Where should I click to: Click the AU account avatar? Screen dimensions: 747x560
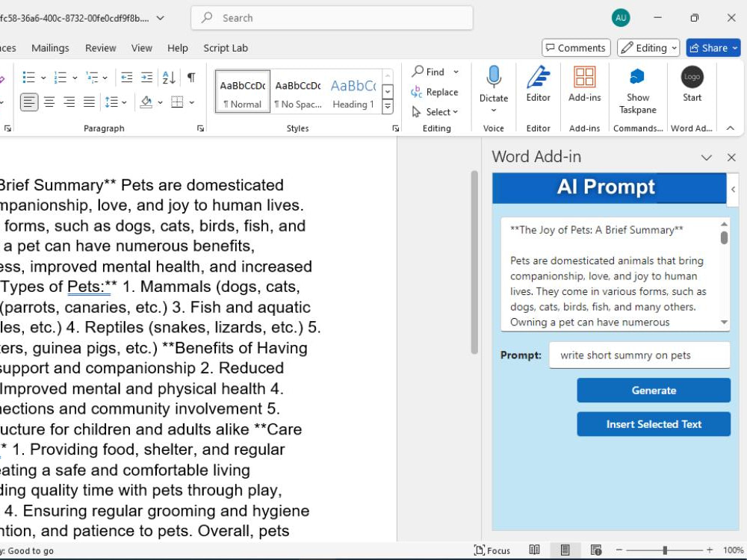pyautogui.click(x=621, y=18)
